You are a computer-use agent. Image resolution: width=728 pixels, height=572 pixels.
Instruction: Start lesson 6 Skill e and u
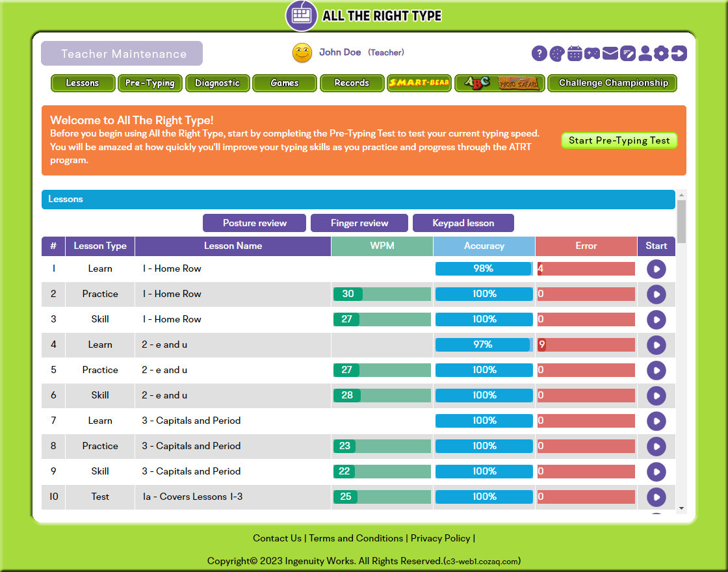coord(656,396)
